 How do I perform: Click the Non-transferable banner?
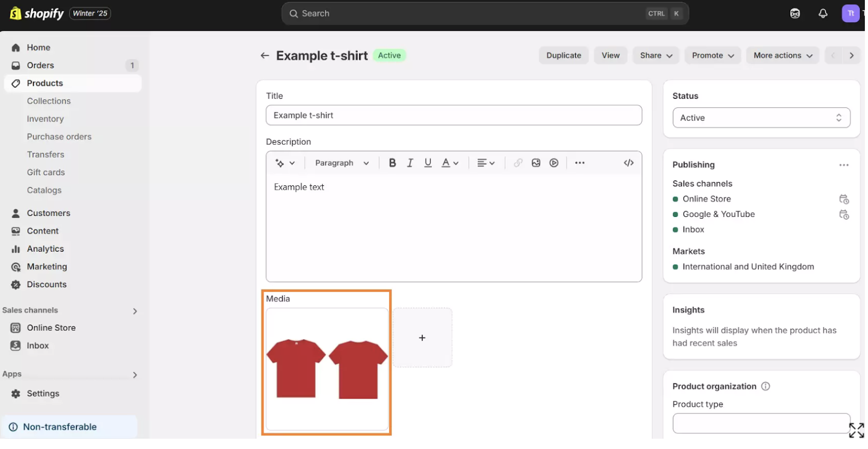[69, 427]
